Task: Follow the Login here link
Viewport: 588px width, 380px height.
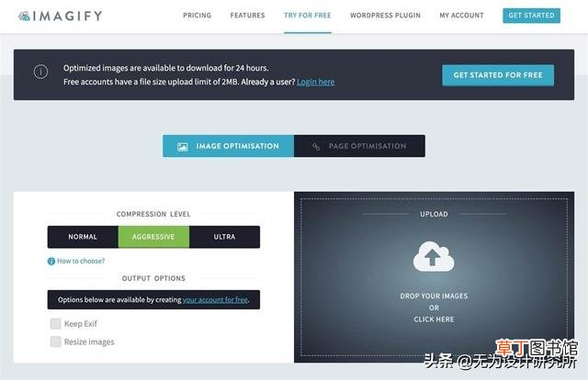Action: (316, 82)
